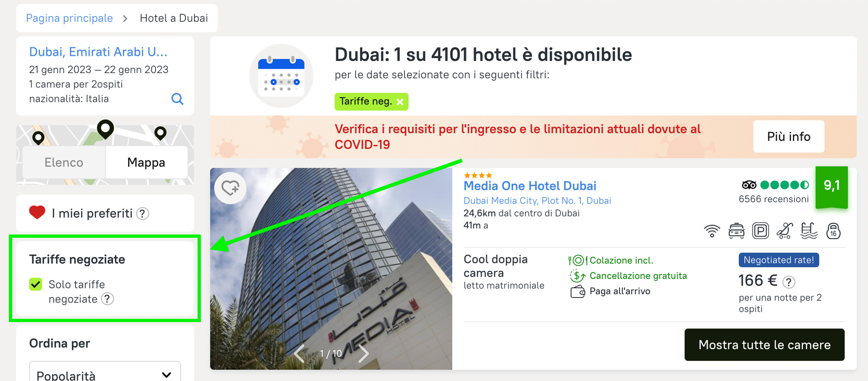This screenshot has height=381, width=868.
Task: Click the search magnifier icon in search summary
Action: click(177, 99)
